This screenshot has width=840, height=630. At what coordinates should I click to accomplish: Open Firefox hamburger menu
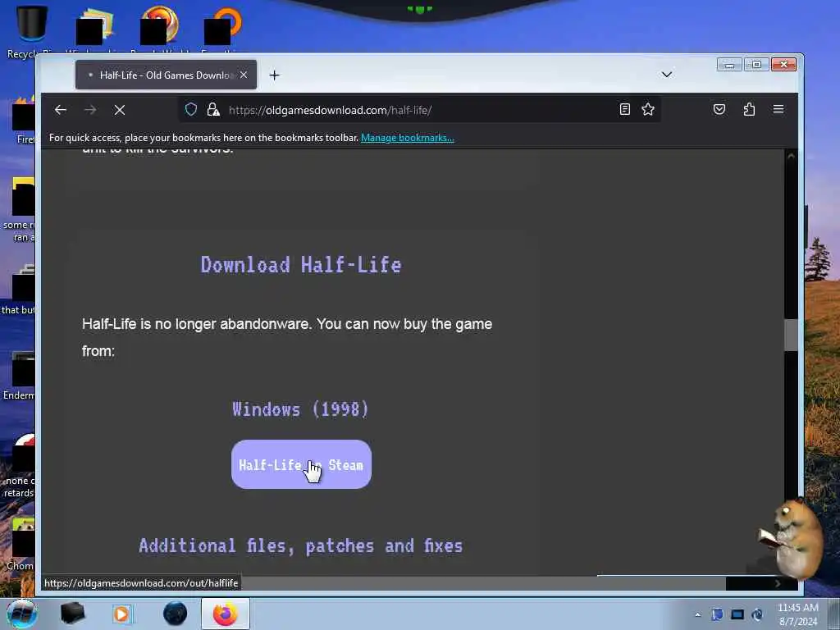pyautogui.click(x=778, y=109)
